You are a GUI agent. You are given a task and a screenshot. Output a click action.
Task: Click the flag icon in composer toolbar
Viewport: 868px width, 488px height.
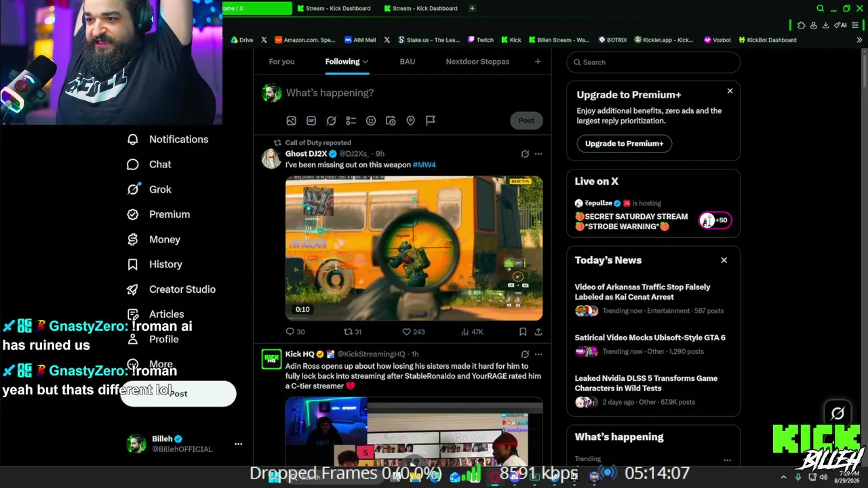tap(431, 121)
